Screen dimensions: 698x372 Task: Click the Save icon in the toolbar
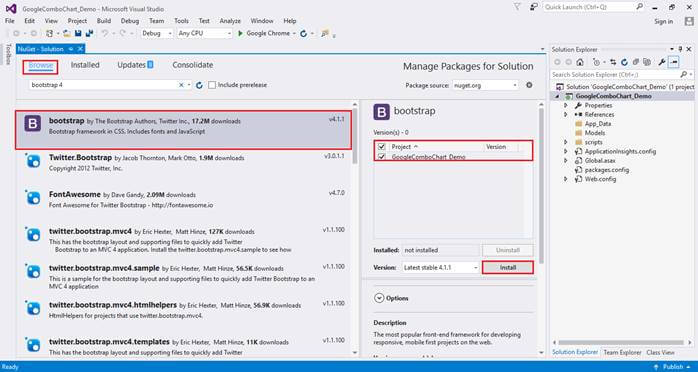tap(78, 33)
